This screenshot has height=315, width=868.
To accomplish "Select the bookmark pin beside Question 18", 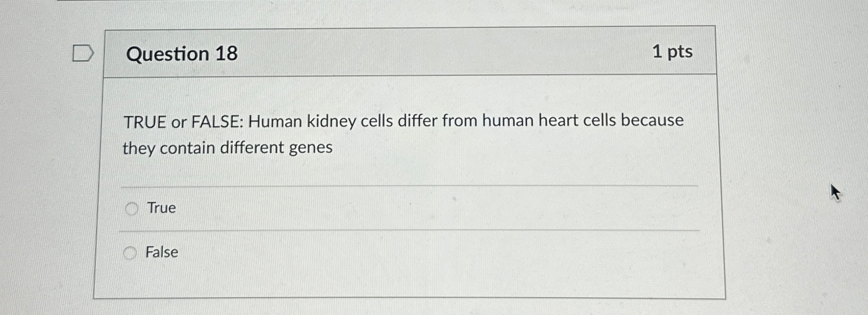I will pyautogui.click(x=82, y=53).
